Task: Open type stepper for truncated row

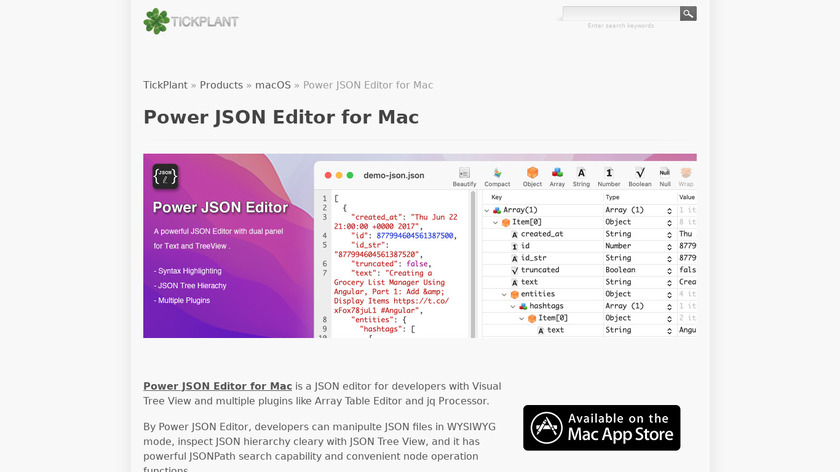Action: [x=669, y=271]
